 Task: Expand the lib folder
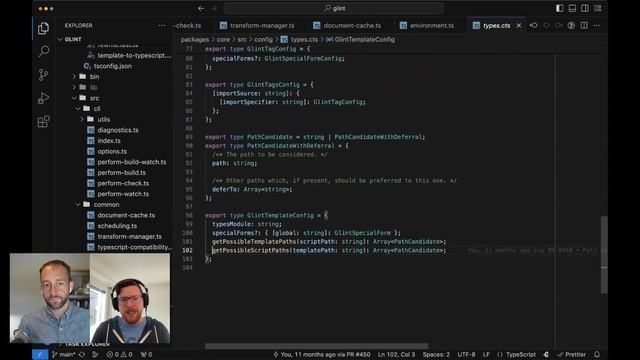click(74, 87)
